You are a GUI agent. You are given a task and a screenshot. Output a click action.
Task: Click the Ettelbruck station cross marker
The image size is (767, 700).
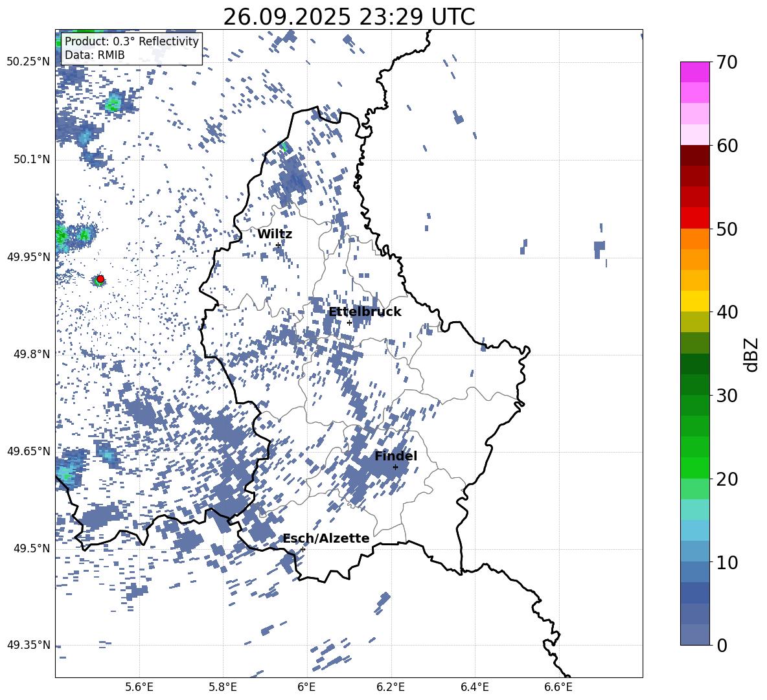click(349, 322)
